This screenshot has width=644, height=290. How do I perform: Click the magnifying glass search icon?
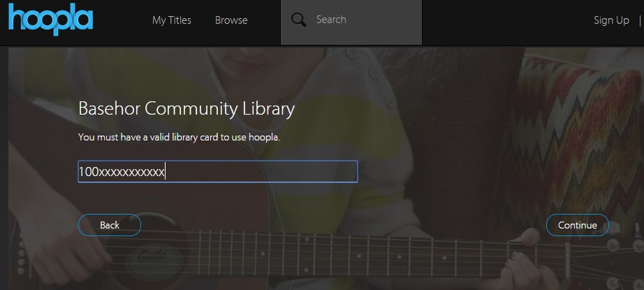299,20
